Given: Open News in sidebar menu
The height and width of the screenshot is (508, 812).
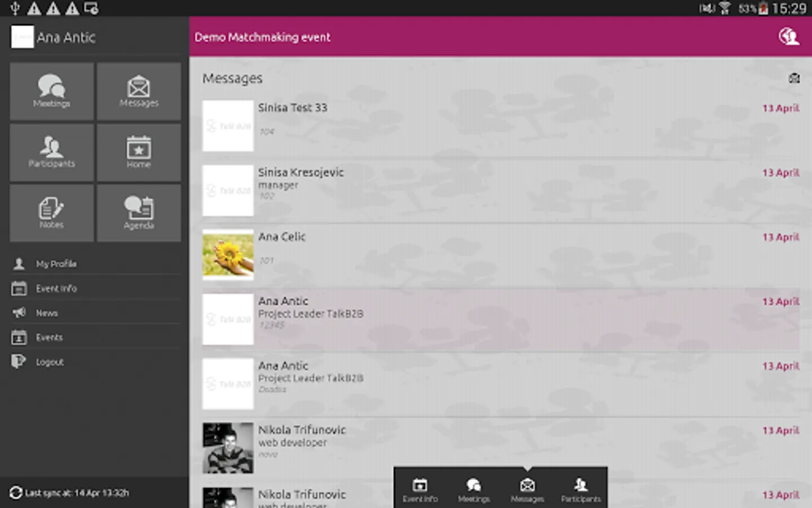Looking at the screenshot, I should (96, 313).
